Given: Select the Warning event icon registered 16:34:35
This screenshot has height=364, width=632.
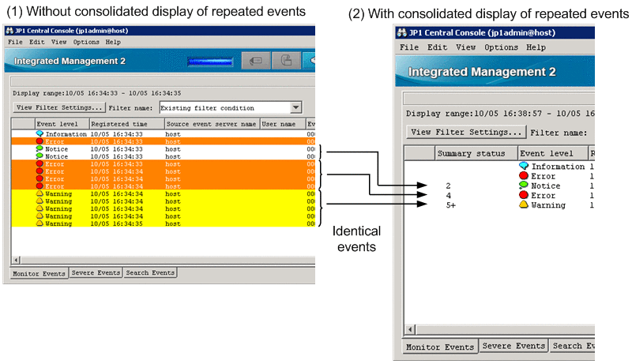Looking at the screenshot, I should point(39,223).
